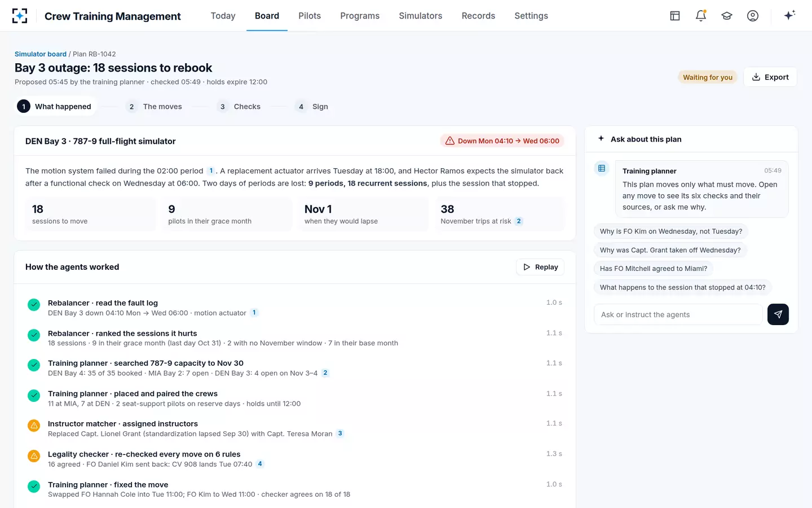Click the green check beside 'ranked the sessions it hurts'
This screenshot has height=508, width=812.
tap(34, 335)
